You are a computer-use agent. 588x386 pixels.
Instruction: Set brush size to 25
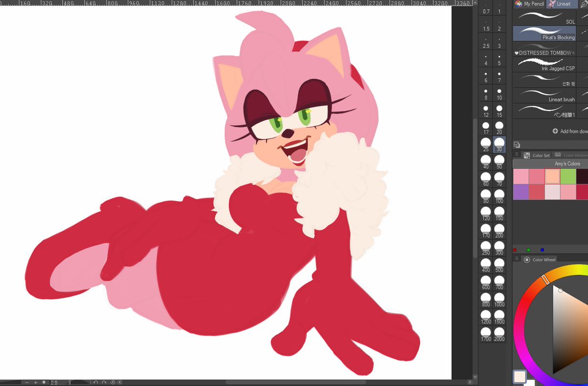[486, 145]
